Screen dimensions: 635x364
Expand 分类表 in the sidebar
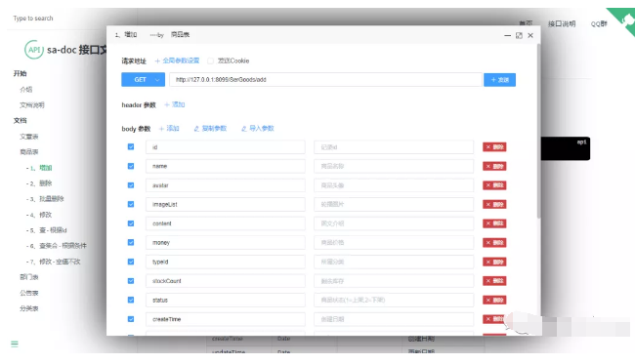tap(28, 308)
